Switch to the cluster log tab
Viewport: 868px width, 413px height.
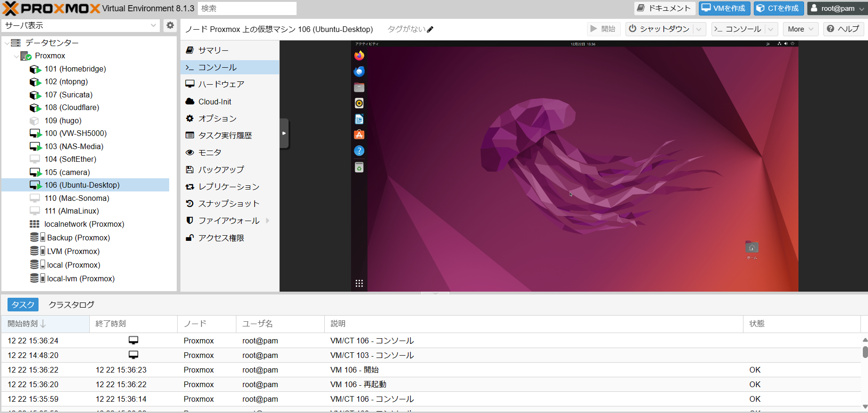[x=71, y=305]
